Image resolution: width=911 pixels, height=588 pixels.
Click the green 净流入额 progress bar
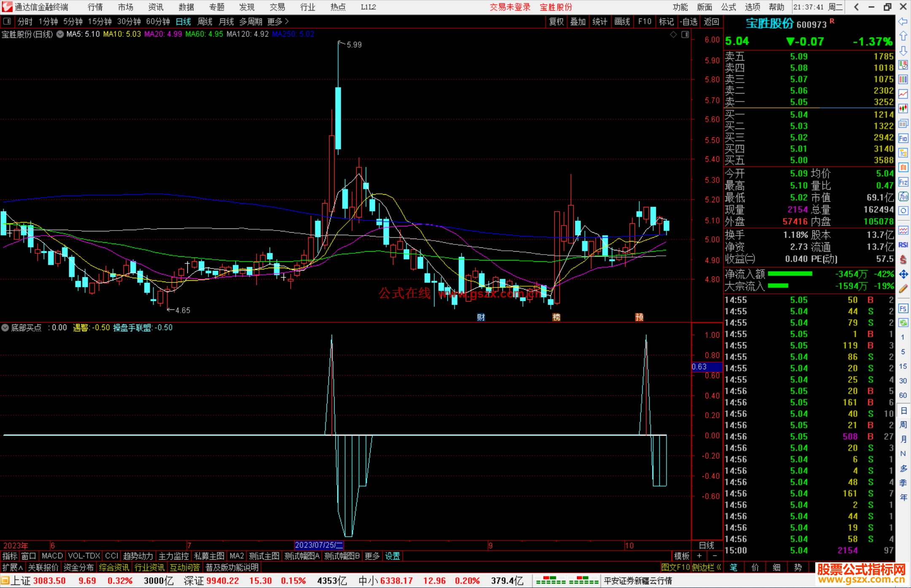tap(790, 274)
